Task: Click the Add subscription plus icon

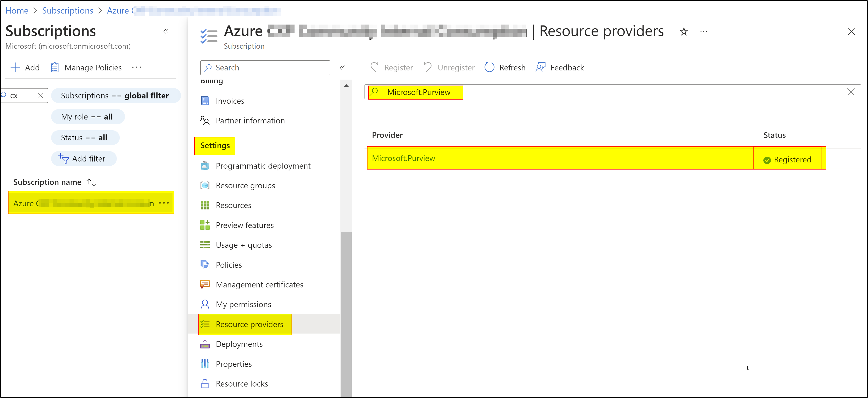Action: pyautogui.click(x=15, y=67)
